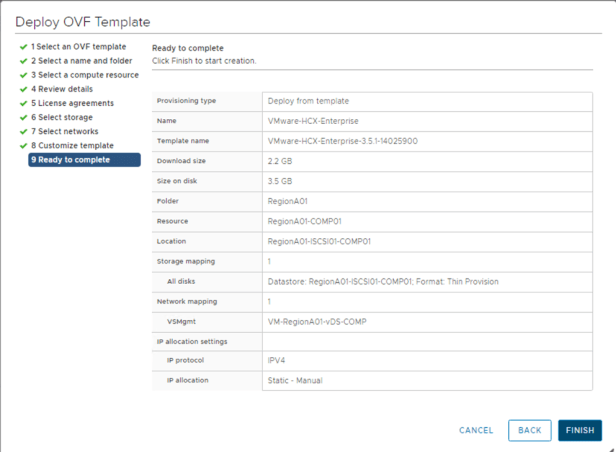Viewport: 616px width, 452px height.
Task: Click the Provisioning type row label
Action: pos(187,101)
